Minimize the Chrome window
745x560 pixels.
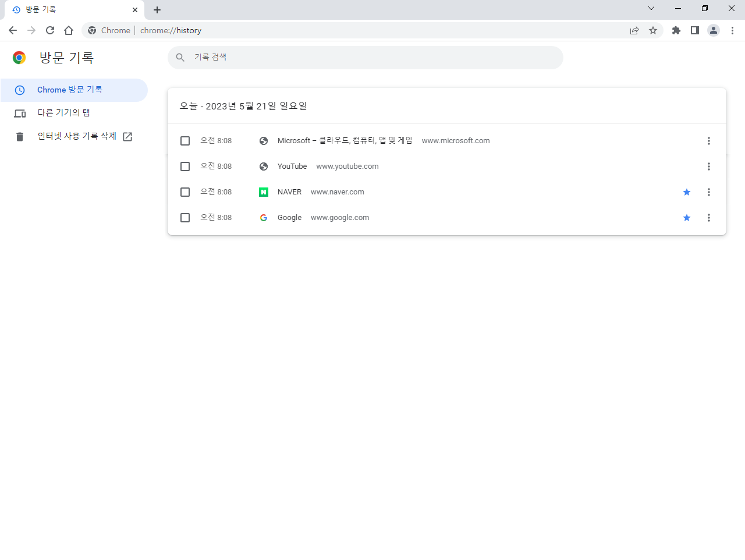point(678,8)
